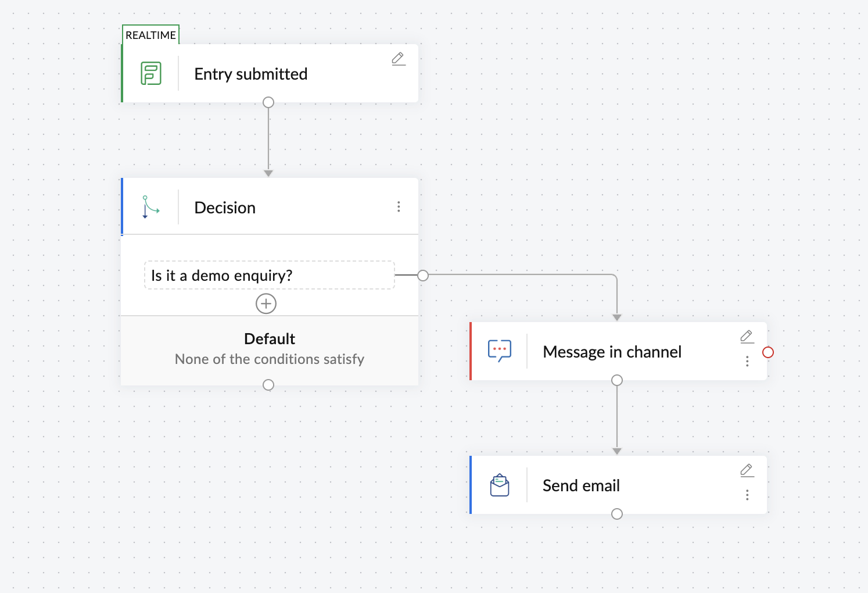Click the Entry submitted form icon
868x593 pixels.
[151, 74]
